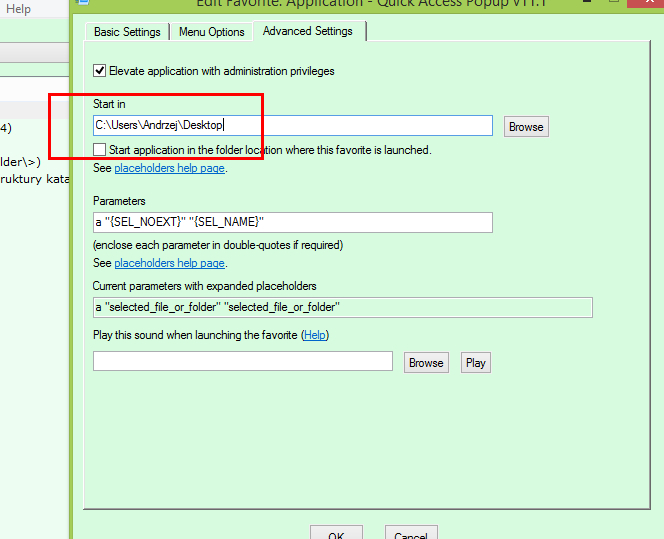
Task: Open the Help menu in background window
Action: (x=18, y=9)
